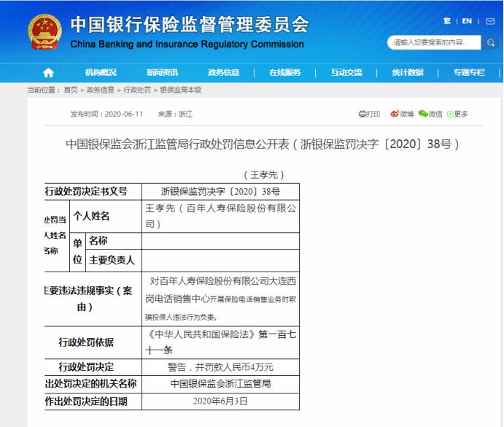Click 政务信息 breadcrumb link
This screenshot has width=504, height=427.
click(100, 90)
